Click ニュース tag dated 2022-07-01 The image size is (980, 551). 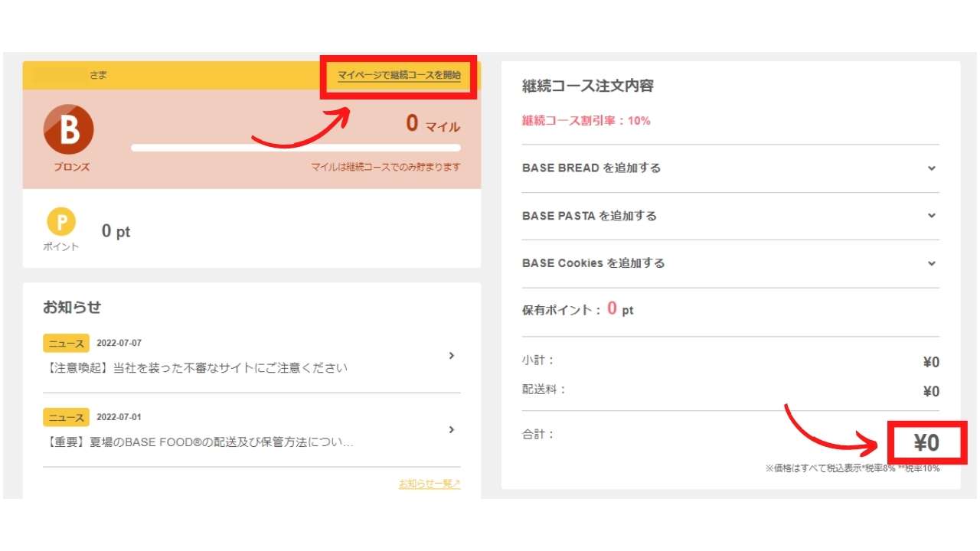[x=67, y=418]
